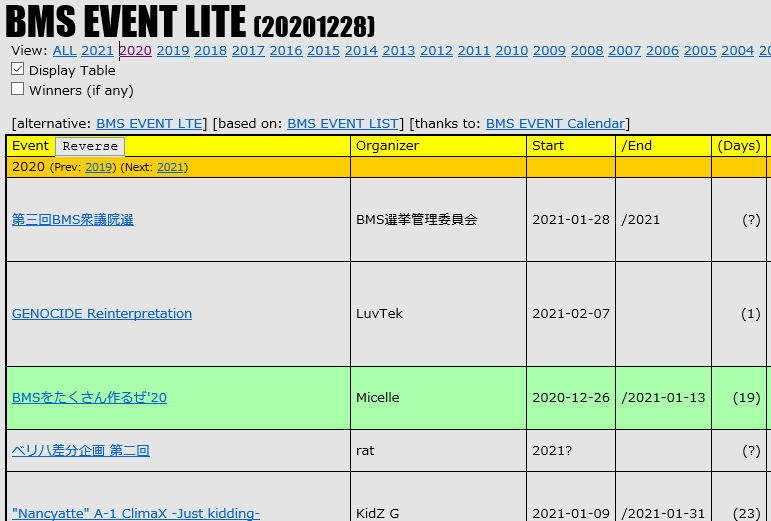Image resolution: width=771 pixels, height=521 pixels.
Task: Open the BMS EVENT LIST link
Action: pos(343,123)
